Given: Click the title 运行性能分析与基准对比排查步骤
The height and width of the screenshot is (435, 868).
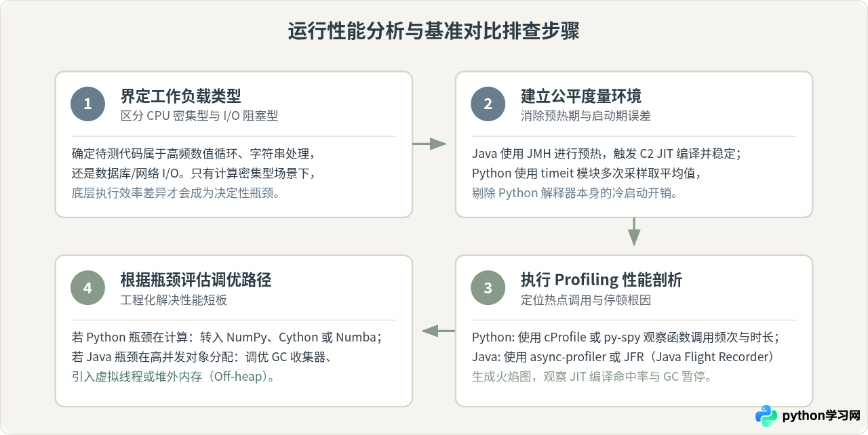Looking at the screenshot, I should [x=434, y=31].
